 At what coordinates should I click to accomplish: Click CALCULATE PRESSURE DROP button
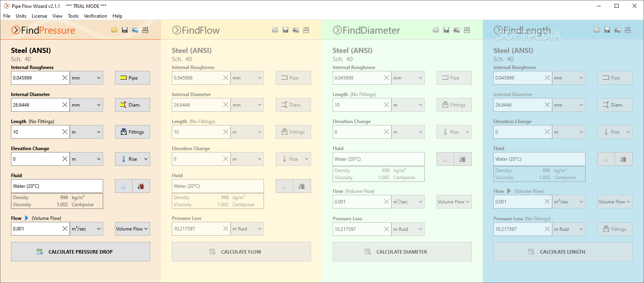[x=80, y=252]
